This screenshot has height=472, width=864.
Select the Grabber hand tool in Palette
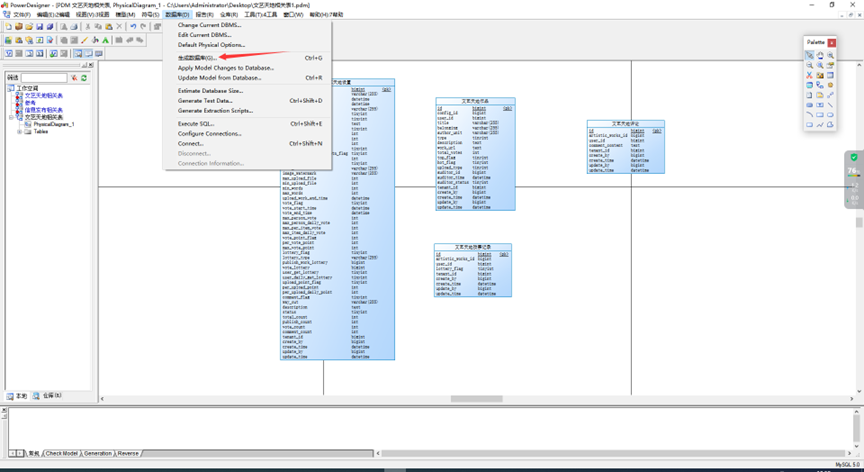tap(820, 55)
